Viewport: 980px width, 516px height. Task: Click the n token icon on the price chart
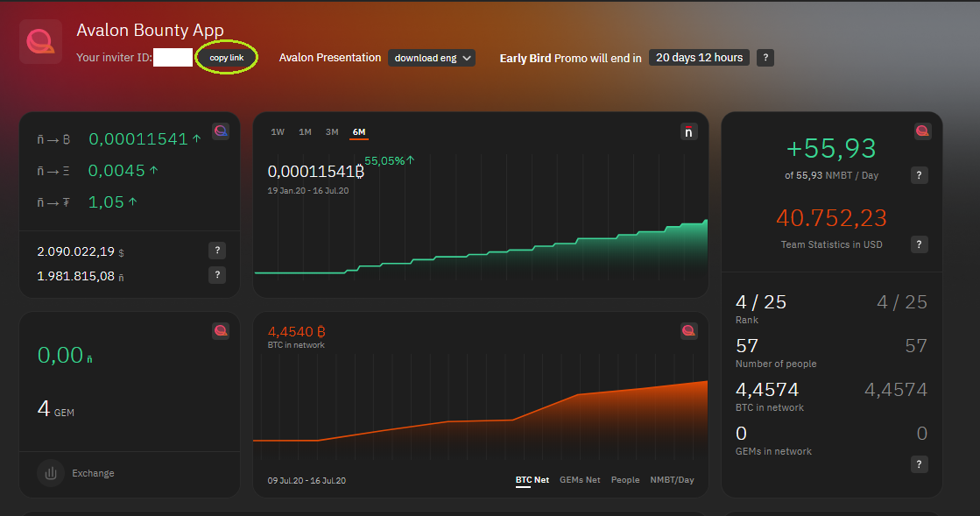688,131
